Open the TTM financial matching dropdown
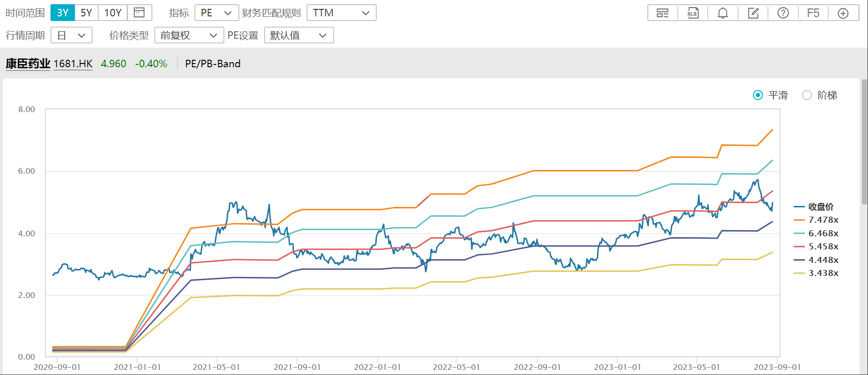 (x=341, y=13)
